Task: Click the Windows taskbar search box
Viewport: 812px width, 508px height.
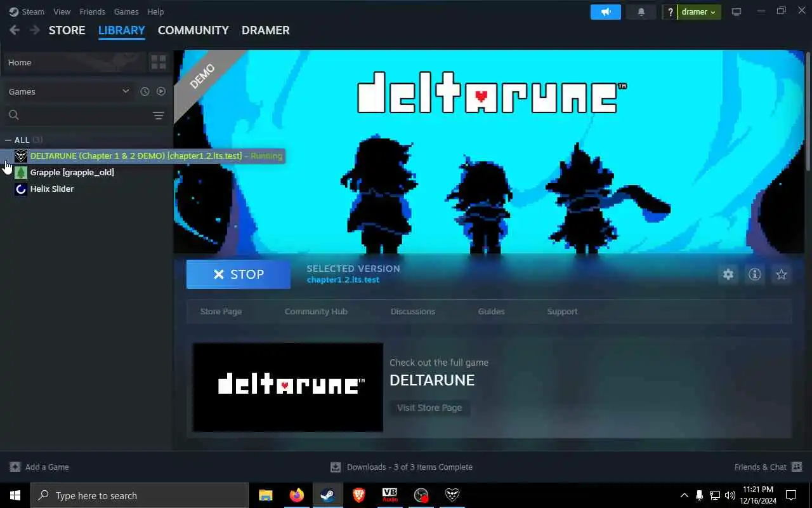Action: click(x=140, y=495)
